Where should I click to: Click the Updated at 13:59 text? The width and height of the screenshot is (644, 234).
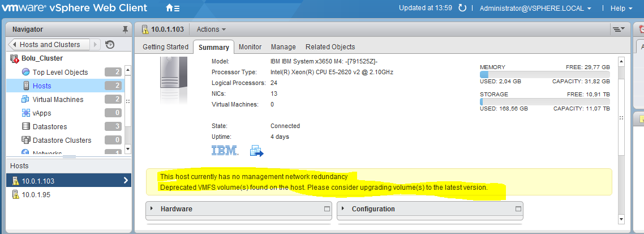(426, 8)
